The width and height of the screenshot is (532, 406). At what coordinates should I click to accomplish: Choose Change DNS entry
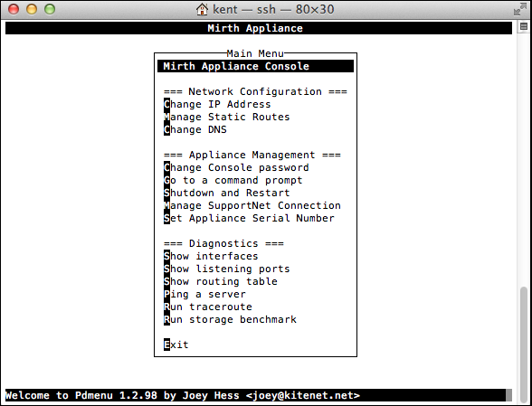[195, 129]
